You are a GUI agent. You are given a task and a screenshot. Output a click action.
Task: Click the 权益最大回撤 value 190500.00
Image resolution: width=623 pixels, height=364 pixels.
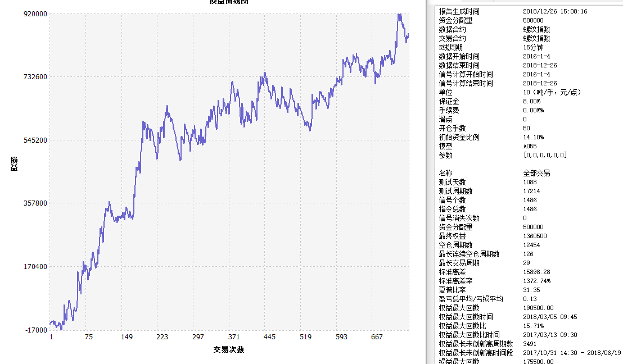(x=538, y=308)
